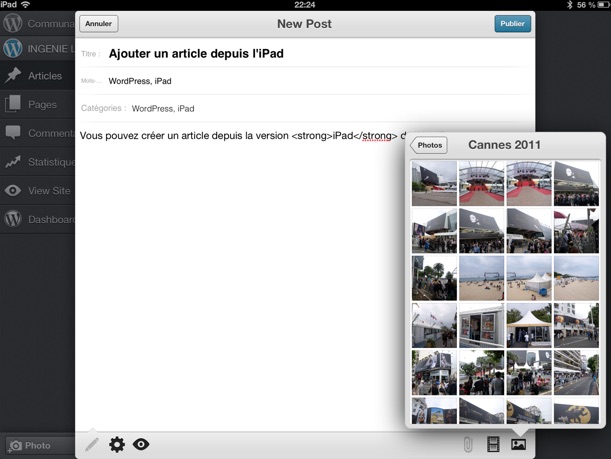611x459 pixels.
Task: Open the Comments section
Action: coord(37,133)
